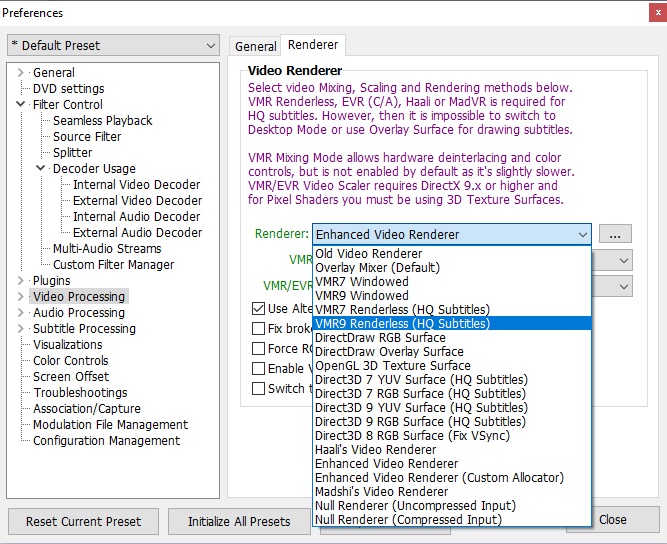Choose Null Renderer (Uncompressed Input)
The image size is (667, 544).
click(452, 506)
